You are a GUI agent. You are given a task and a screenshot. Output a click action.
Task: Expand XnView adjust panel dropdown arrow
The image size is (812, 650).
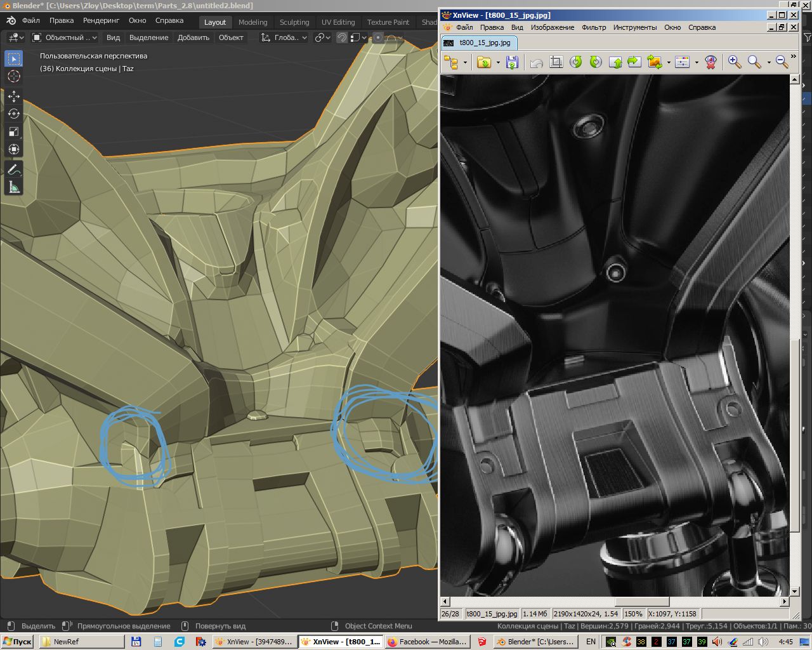696,63
